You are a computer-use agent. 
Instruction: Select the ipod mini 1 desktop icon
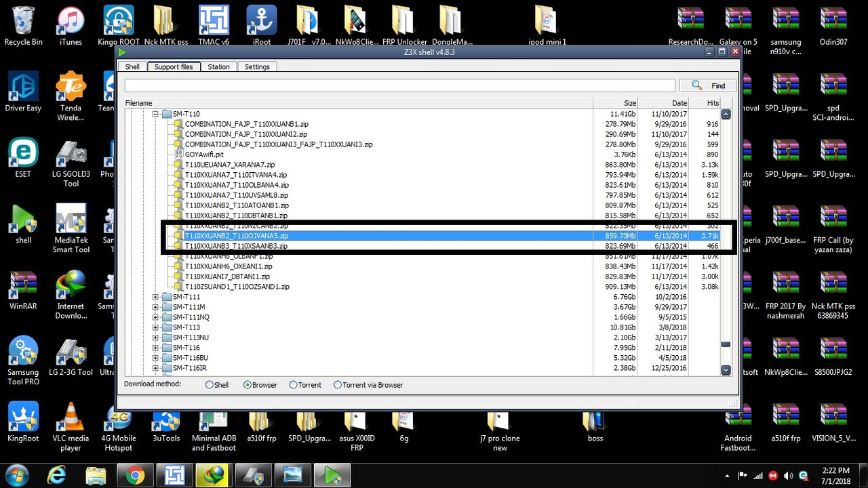point(547,26)
